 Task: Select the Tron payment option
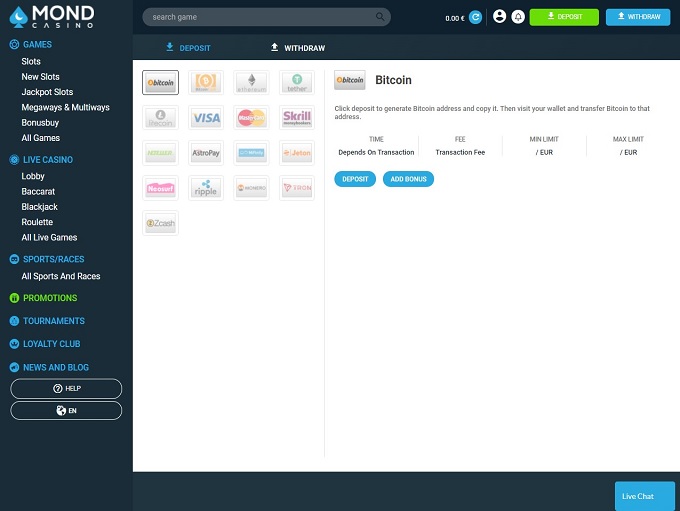(x=297, y=188)
